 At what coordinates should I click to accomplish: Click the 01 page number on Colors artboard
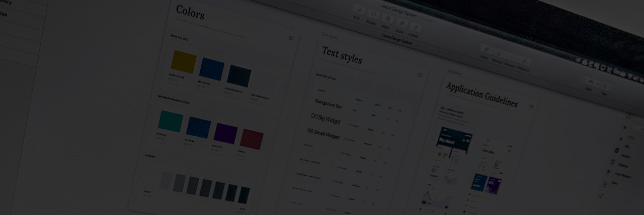click(291, 38)
